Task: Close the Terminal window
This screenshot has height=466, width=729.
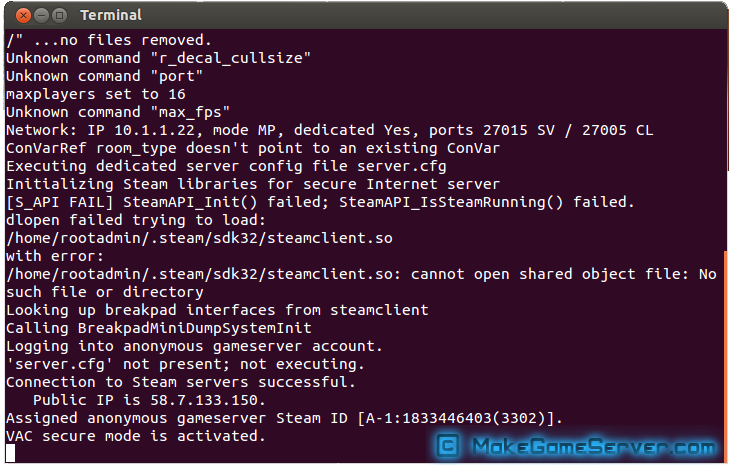Action: pyautogui.click(x=23, y=16)
